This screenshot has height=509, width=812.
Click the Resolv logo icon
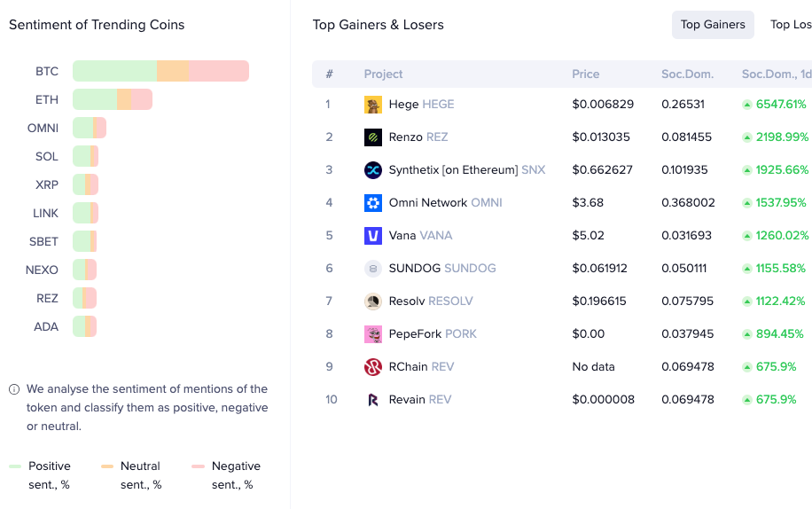(373, 301)
